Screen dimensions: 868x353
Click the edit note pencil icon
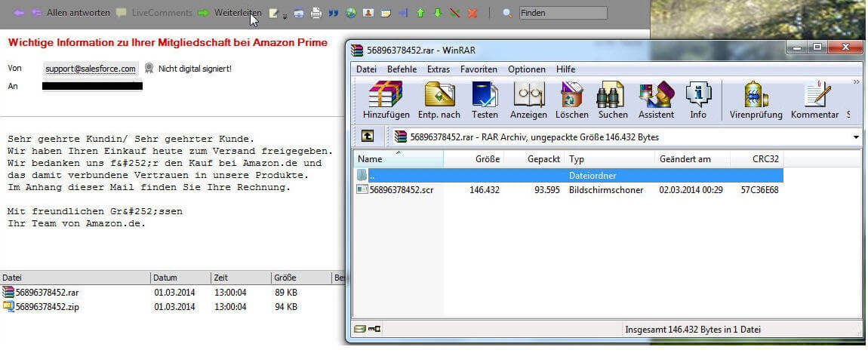point(273,13)
